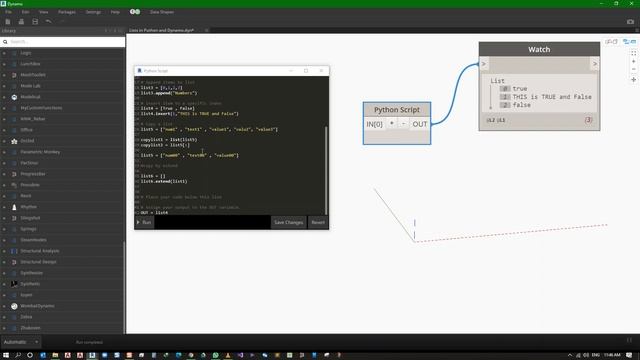640x360 pixels.
Task: Click the Structural Analysis package icon
Action: [14, 251]
